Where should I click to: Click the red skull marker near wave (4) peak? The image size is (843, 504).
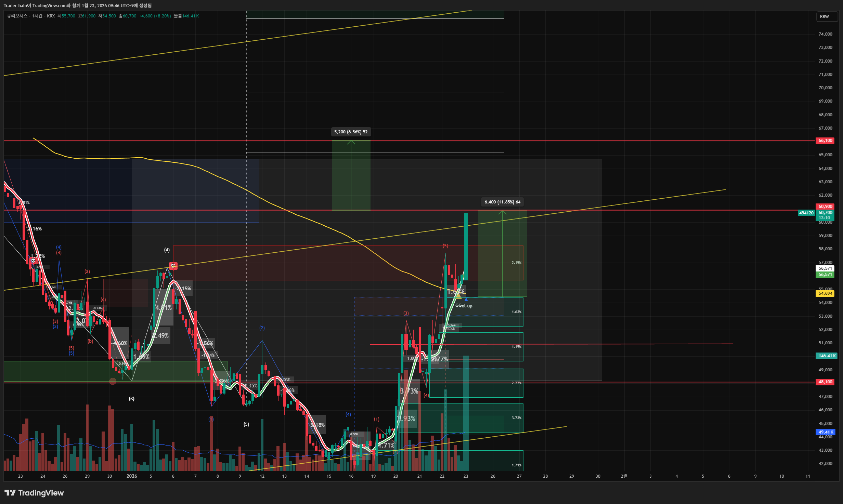point(173,266)
